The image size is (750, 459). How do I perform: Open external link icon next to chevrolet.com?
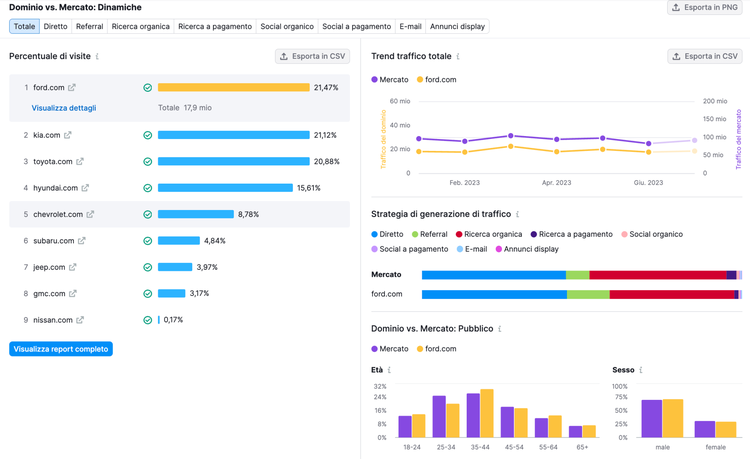[x=90, y=214]
